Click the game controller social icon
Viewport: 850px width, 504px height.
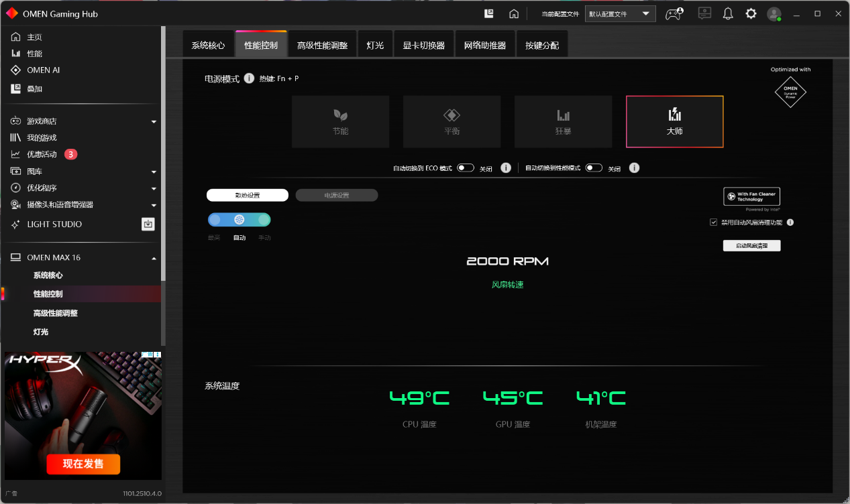[x=673, y=13]
